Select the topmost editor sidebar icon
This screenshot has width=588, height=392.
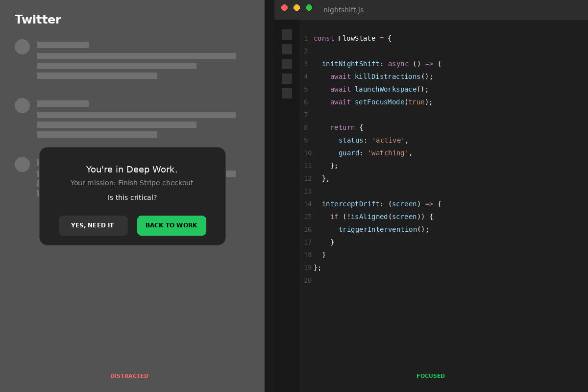tap(287, 34)
